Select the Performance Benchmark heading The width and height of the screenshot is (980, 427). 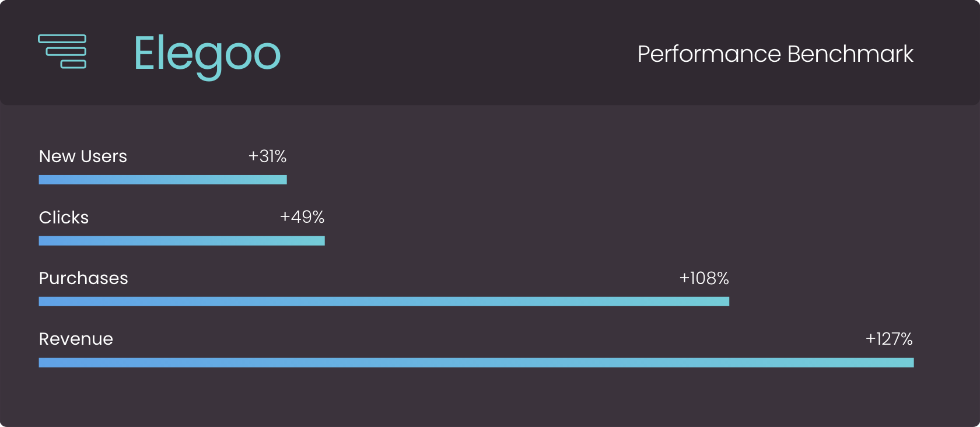(775, 54)
